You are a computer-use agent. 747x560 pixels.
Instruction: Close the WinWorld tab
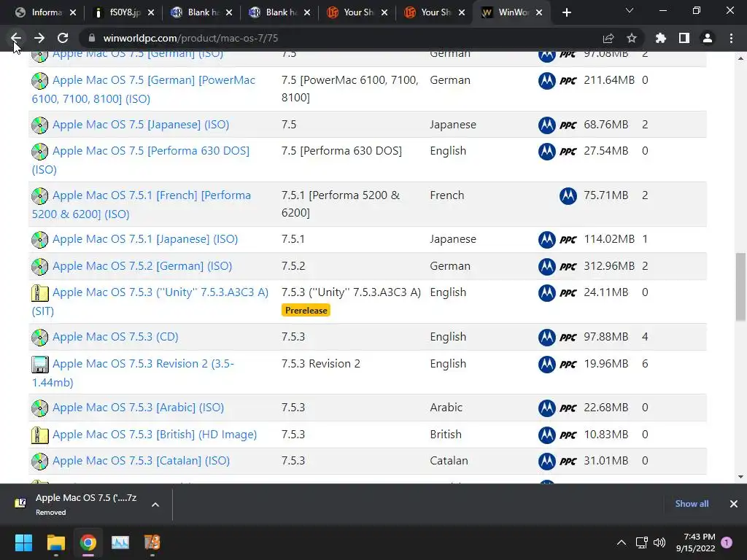tap(539, 13)
